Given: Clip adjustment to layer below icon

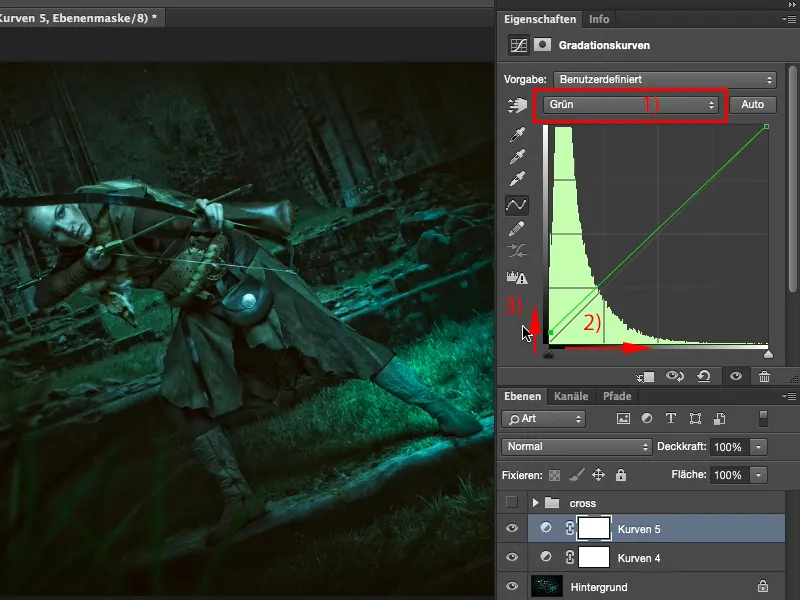Looking at the screenshot, I should click(645, 377).
